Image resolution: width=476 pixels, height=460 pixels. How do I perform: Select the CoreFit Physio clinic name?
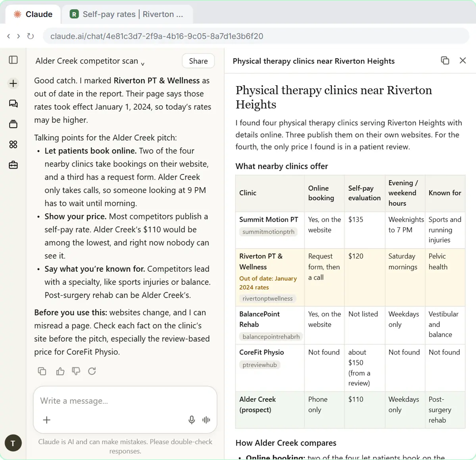[261, 352]
